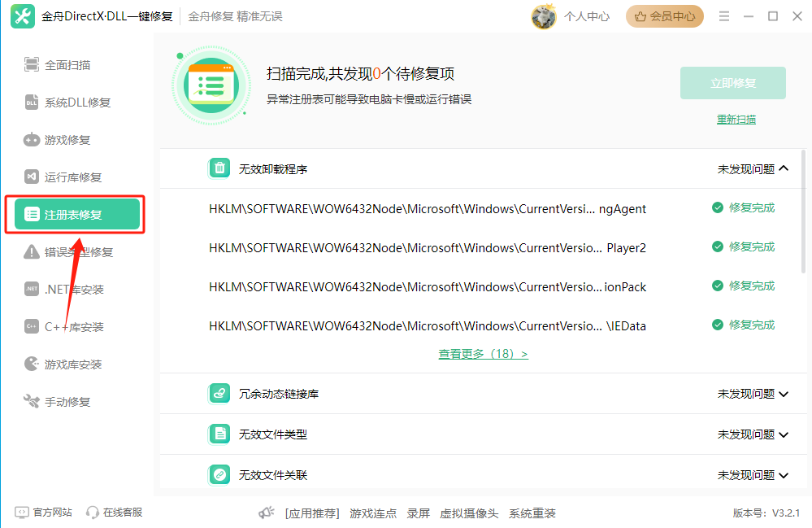
Task: Click the version number V3.2.1 text
Action: click(x=786, y=513)
